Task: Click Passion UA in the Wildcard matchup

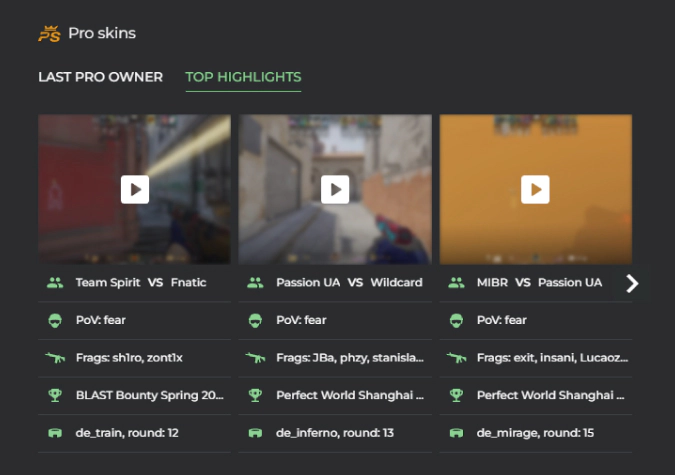Action: (x=308, y=283)
